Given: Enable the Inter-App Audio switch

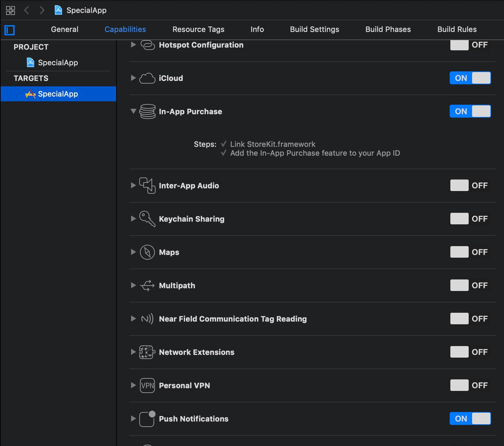Looking at the screenshot, I should click(470, 186).
